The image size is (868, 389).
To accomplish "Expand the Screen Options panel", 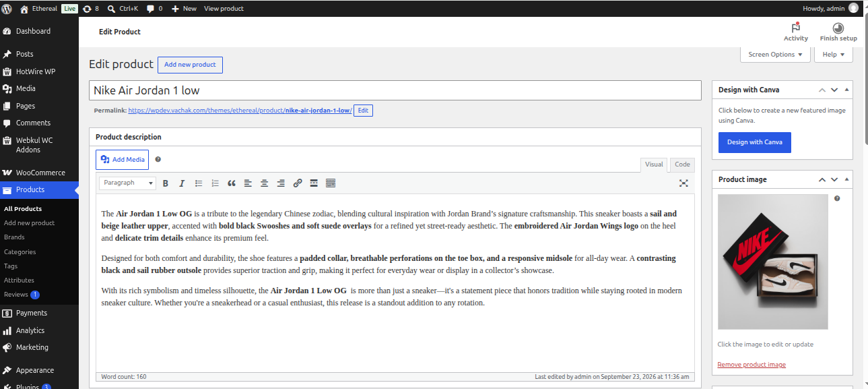I will (775, 55).
